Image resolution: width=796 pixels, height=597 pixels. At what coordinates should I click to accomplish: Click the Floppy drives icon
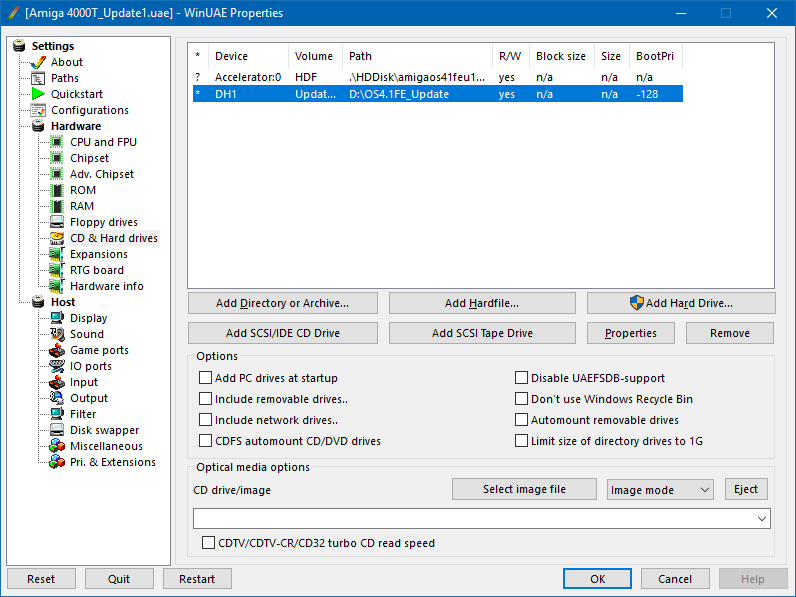click(x=57, y=222)
